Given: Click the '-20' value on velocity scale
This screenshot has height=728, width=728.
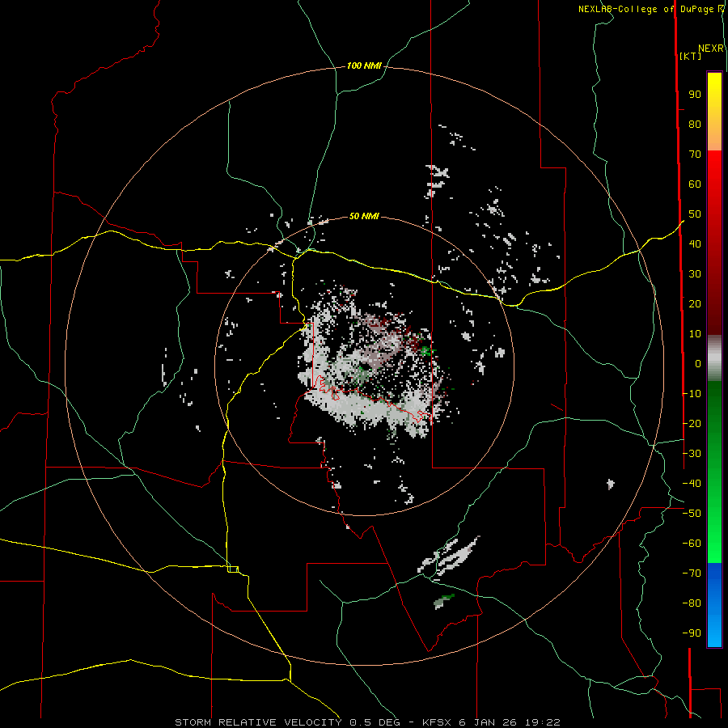Looking at the screenshot, I should tap(692, 423).
